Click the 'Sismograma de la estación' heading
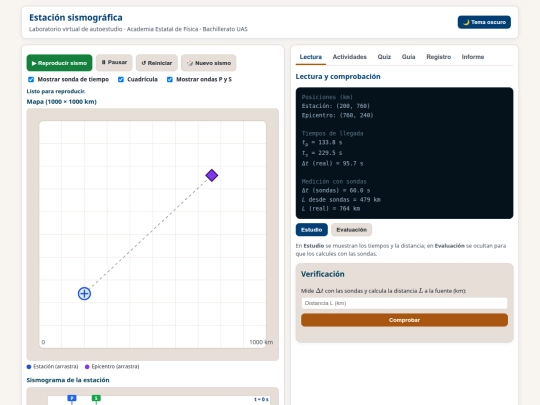Viewport: 540px width, 405px height. coord(68,380)
